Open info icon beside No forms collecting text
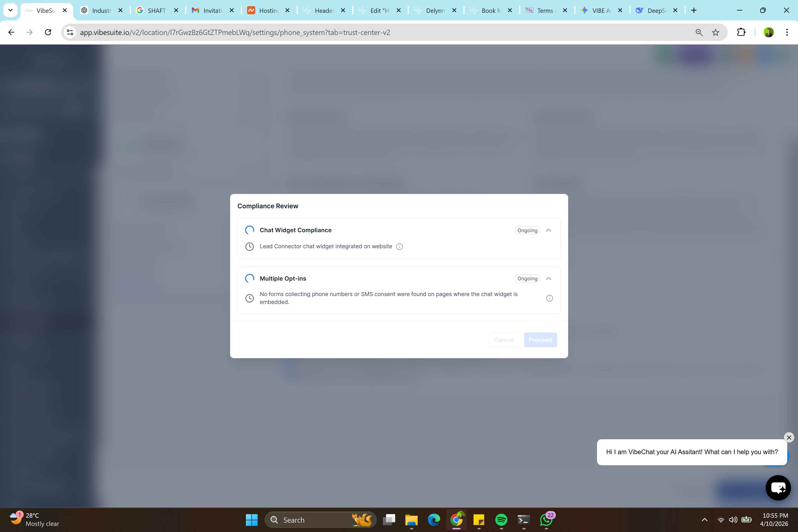 pyautogui.click(x=549, y=298)
